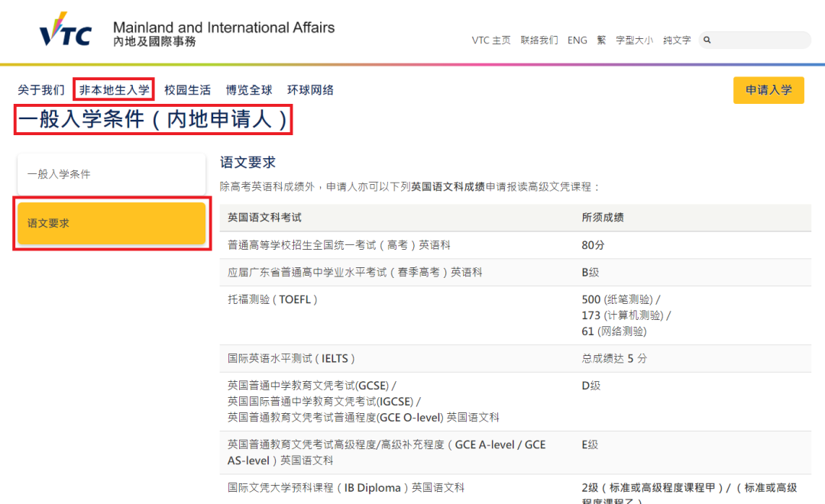
Task: Click the search magnifier icon
Action: (x=707, y=40)
